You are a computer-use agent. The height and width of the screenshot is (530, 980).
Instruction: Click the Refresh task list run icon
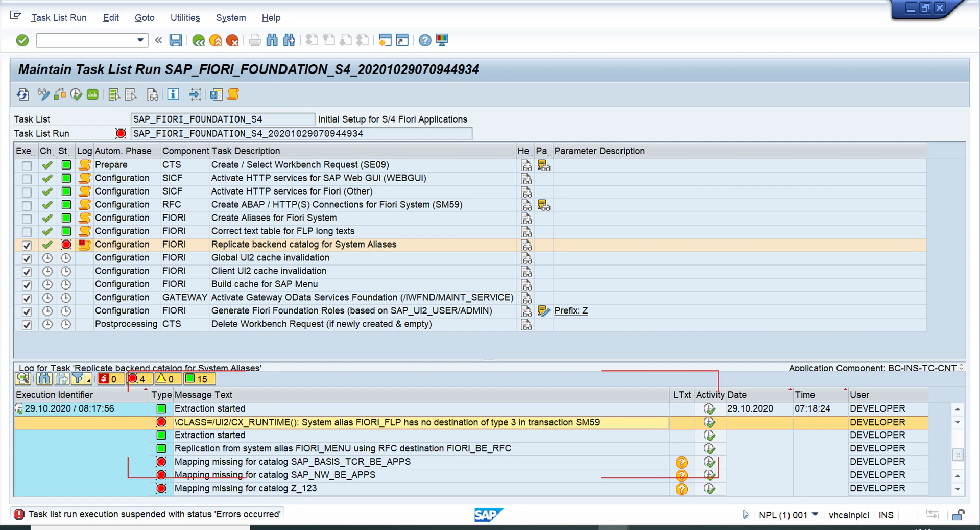pyautogui.click(x=22, y=94)
